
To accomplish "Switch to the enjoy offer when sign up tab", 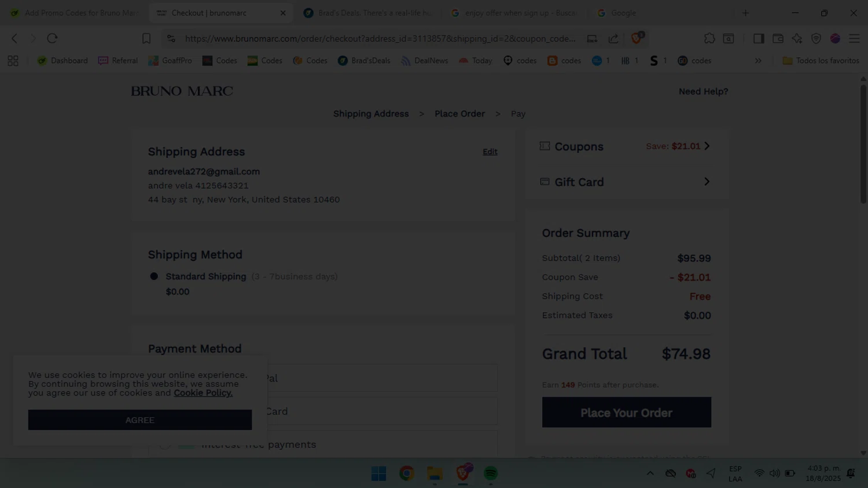I will coord(515,13).
